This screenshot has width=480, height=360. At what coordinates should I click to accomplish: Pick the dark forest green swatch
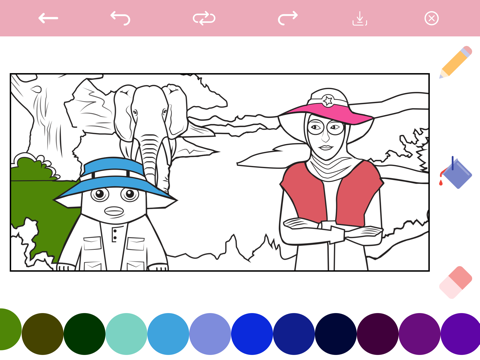point(84,334)
